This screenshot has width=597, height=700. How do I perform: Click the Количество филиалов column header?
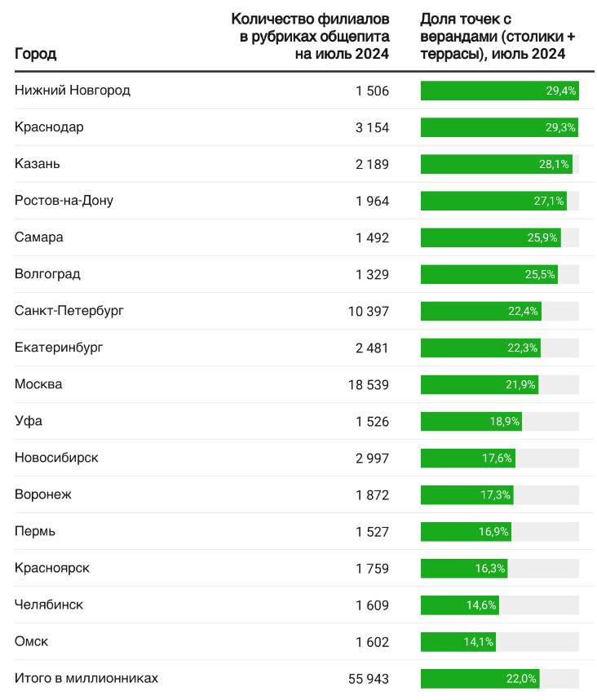click(x=311, y=36)
